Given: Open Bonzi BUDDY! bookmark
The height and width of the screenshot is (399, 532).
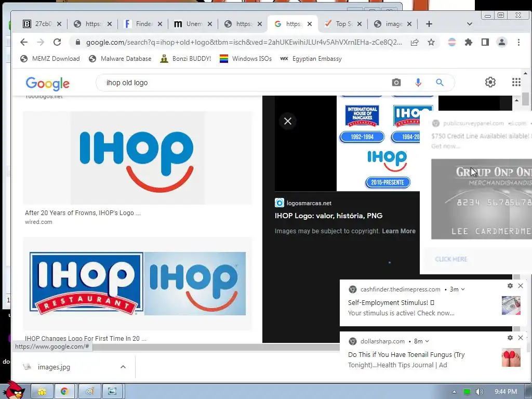Looking at the screenshot, I should [x=185, y=59].
